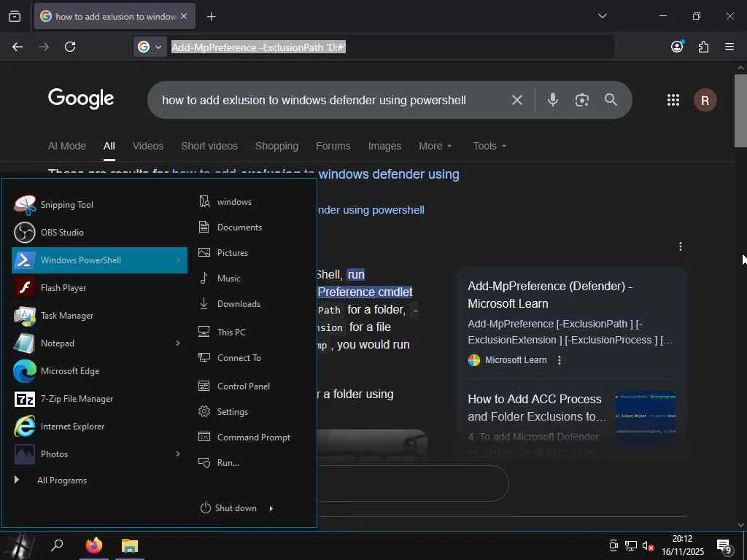Viewport: 747px width, 560px height.
Task: Open the notification center icon
Action: tap(724, 546)
